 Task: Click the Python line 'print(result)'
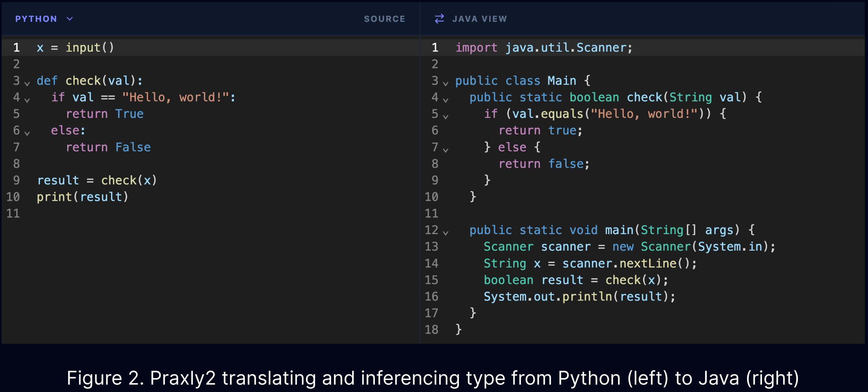tap(82, 197)
